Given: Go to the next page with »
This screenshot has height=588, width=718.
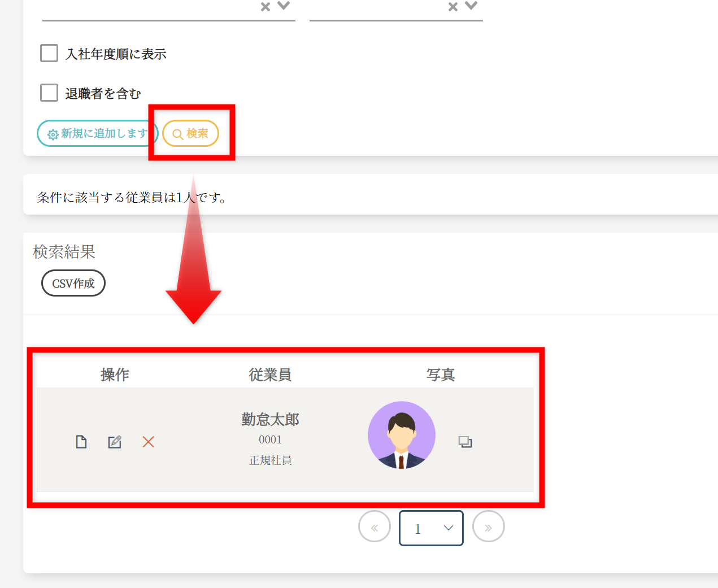Looking at the screenshot, I should click(x=488, y=526).
